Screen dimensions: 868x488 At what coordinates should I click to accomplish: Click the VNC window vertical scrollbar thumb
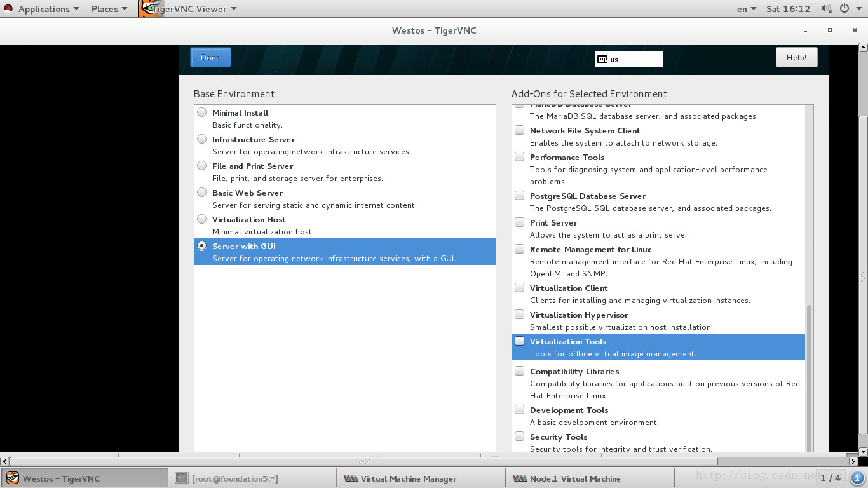863,276
